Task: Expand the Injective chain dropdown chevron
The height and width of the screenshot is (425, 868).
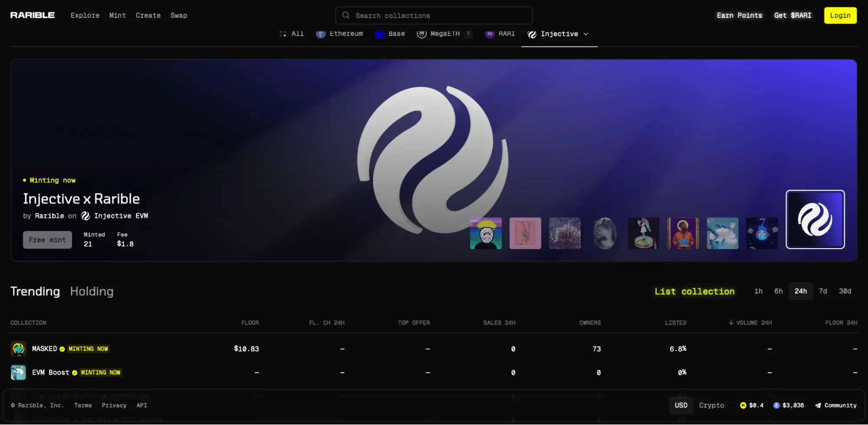Action: tap(586, 34)
